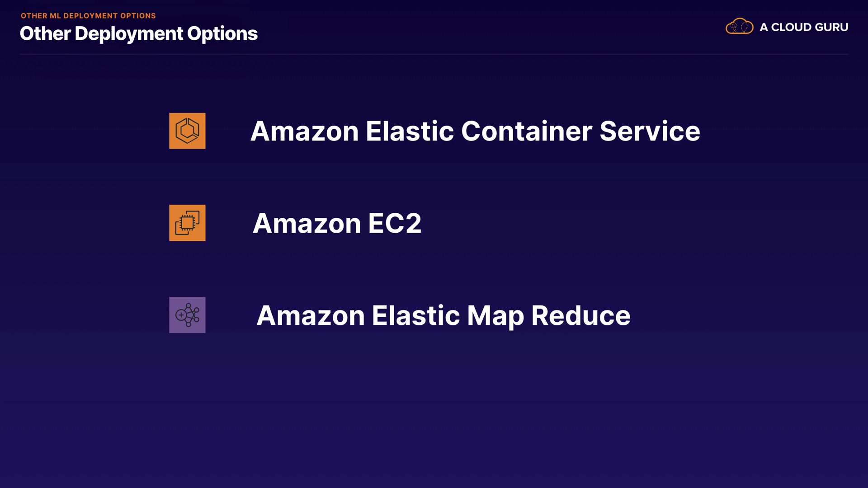The image size is (868, 488).
Task: Click the word "Options" in the white title
Action: (x=222, y=33)
